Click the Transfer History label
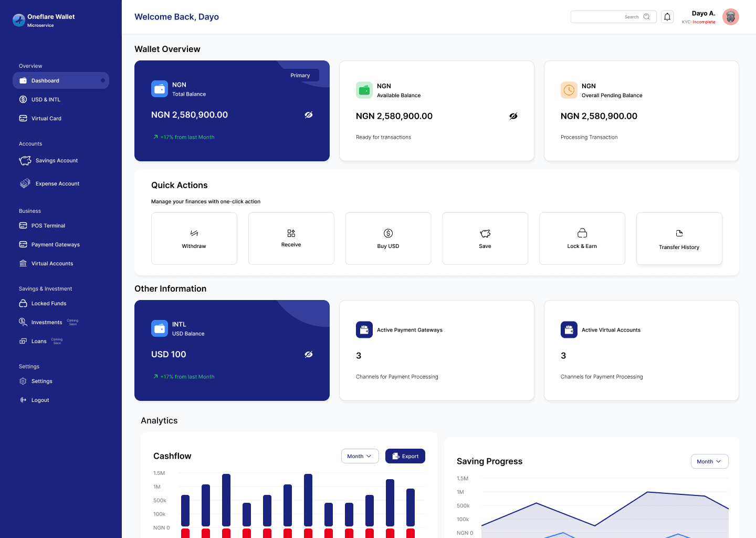 (679, 247)
